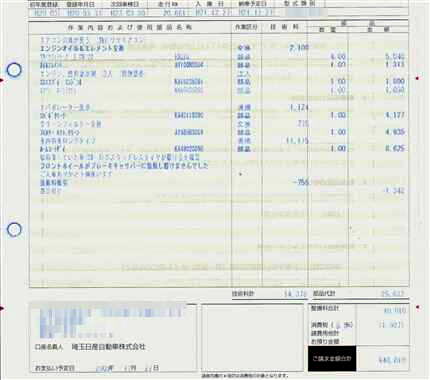Select the 埼玉日産自動車株式会社 company name
430x380 pixels.
[x=109, y=347]
